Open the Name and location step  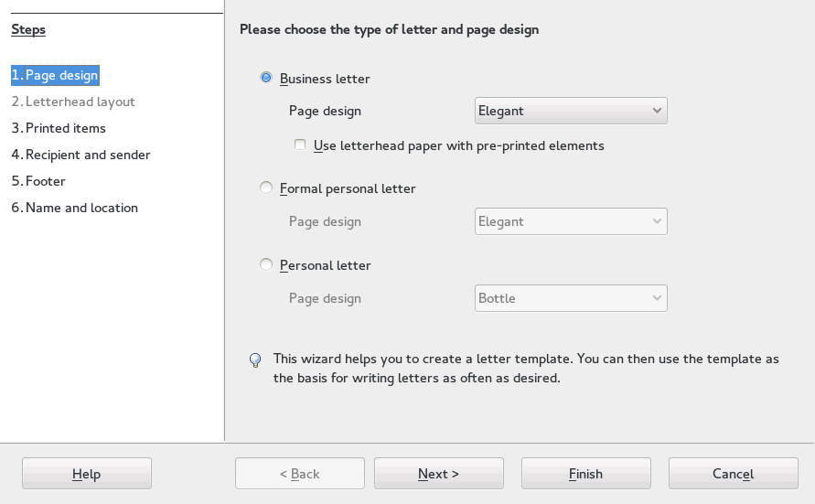click(74, 208)
